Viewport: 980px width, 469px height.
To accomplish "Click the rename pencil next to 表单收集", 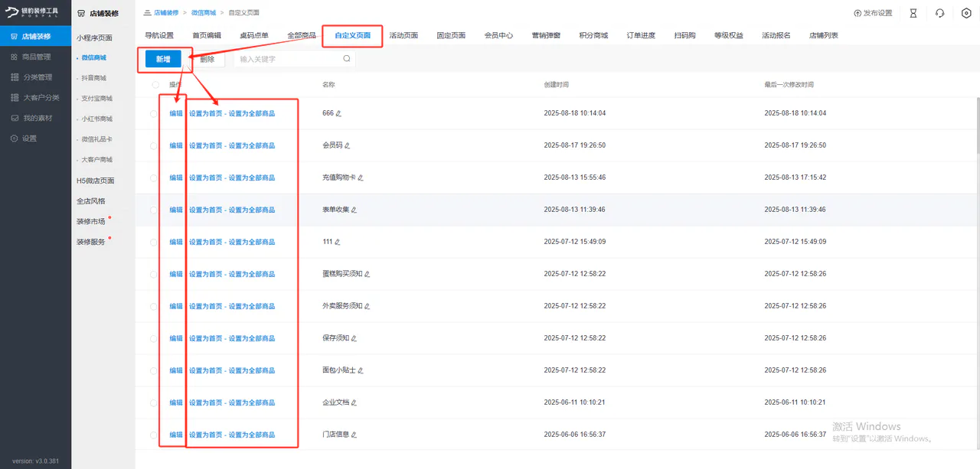I will click(354, 210).
